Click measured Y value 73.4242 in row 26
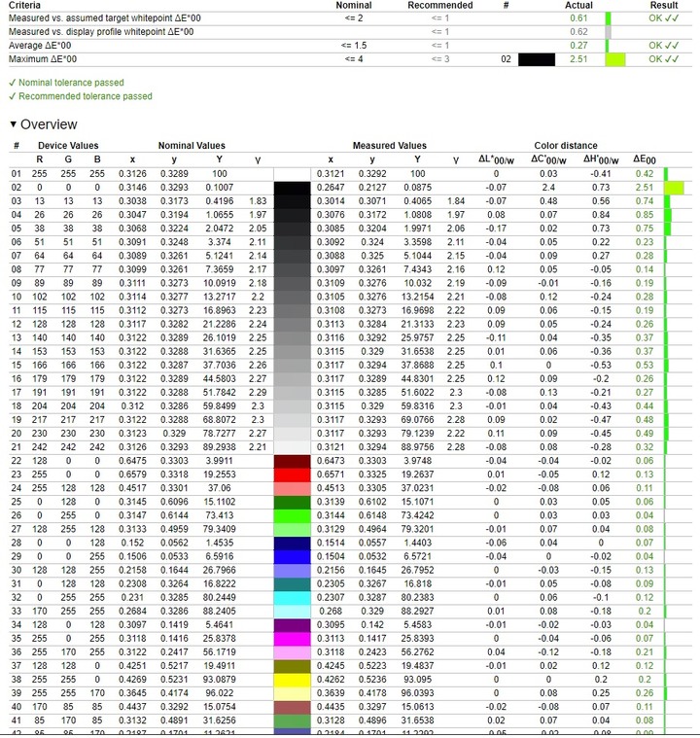 417,515
